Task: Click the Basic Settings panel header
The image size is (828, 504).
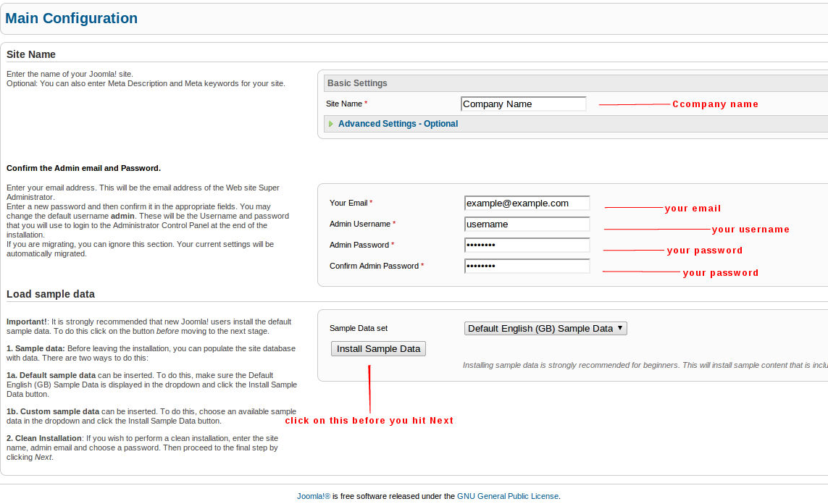Action: [357, 83]
